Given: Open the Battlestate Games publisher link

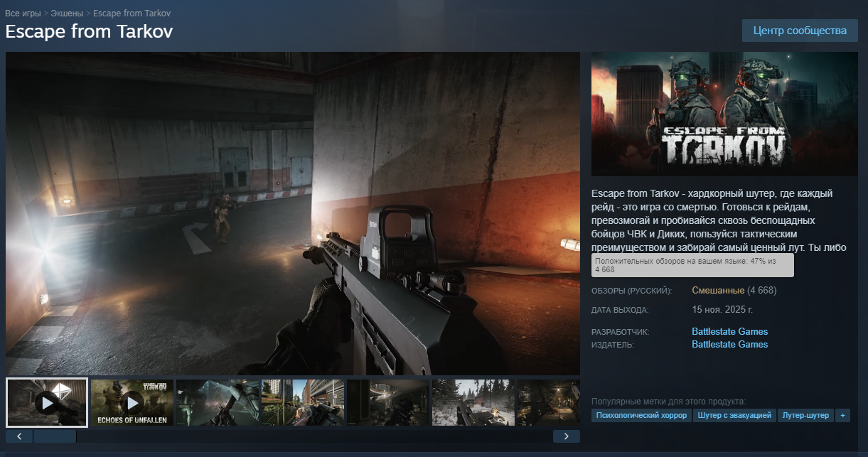Looking at the screenshot, I should pos(729,344).
